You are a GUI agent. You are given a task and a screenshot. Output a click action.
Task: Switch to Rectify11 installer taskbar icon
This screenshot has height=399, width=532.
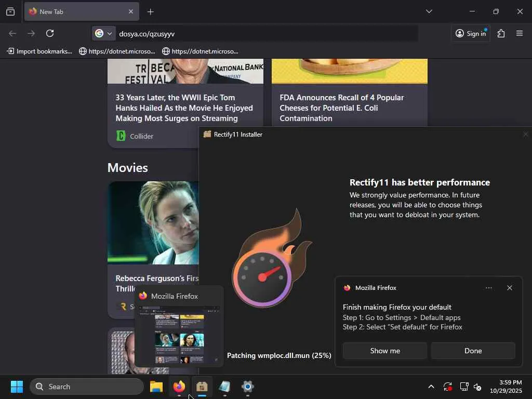click(202, 387)
